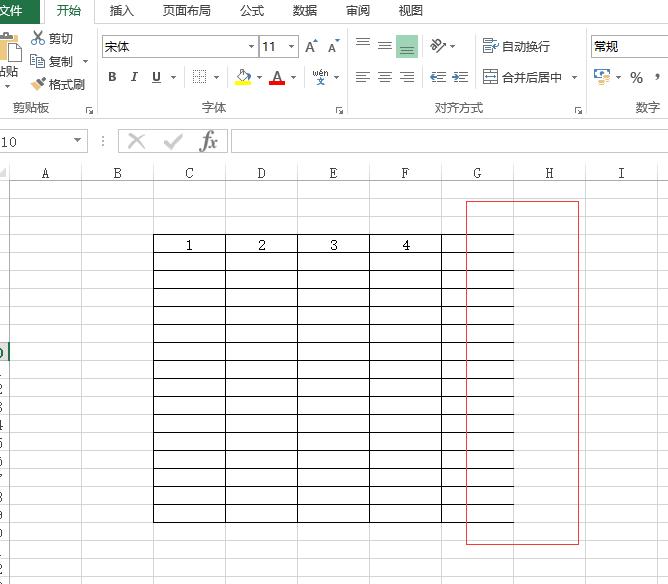The image size is (668, 584).
Task: Open clipboard group dialog launcher
Action: [89, 110]
